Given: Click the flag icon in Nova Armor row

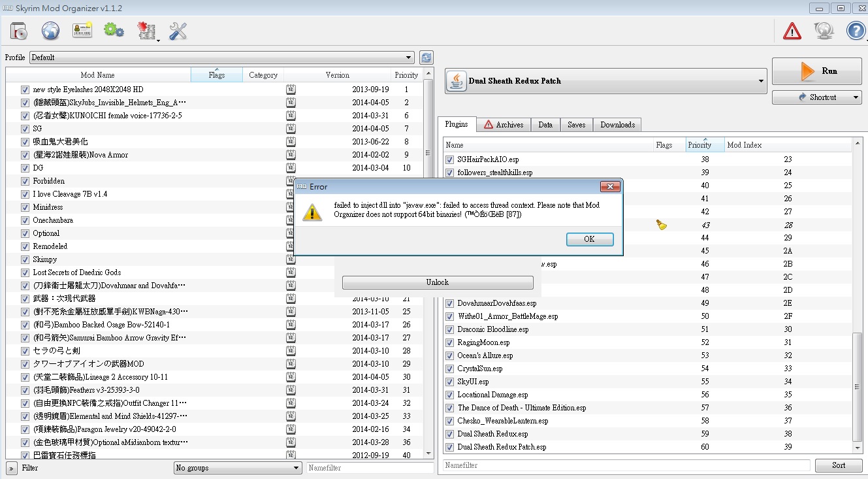Looking at the screenshot, I should (291, 155).
